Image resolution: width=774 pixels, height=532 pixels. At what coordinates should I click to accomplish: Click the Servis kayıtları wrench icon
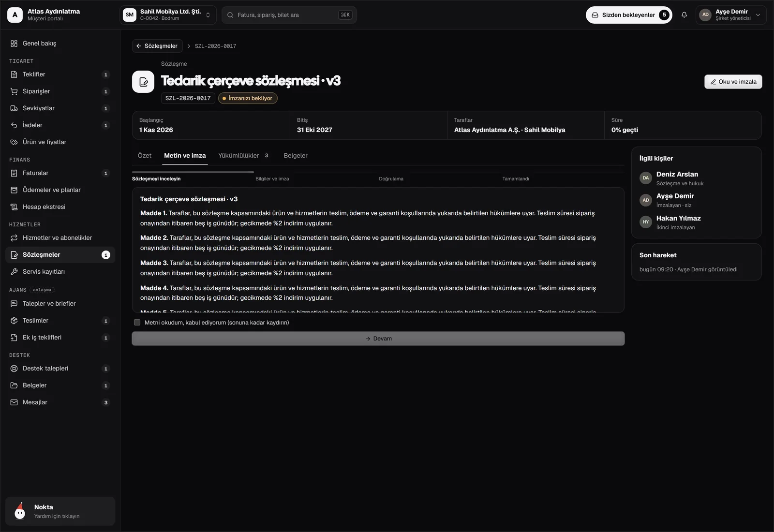point(14,272)
